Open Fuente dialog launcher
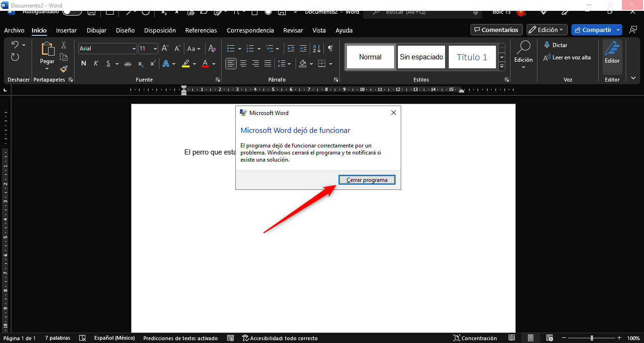This screenshot has height=343, width=644. point(218,80)
